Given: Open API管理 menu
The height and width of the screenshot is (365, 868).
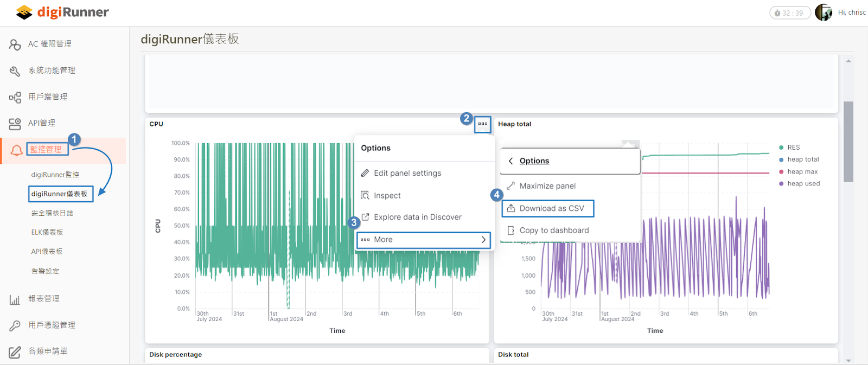Looking at the screenshot, I should tap(42, 123).
